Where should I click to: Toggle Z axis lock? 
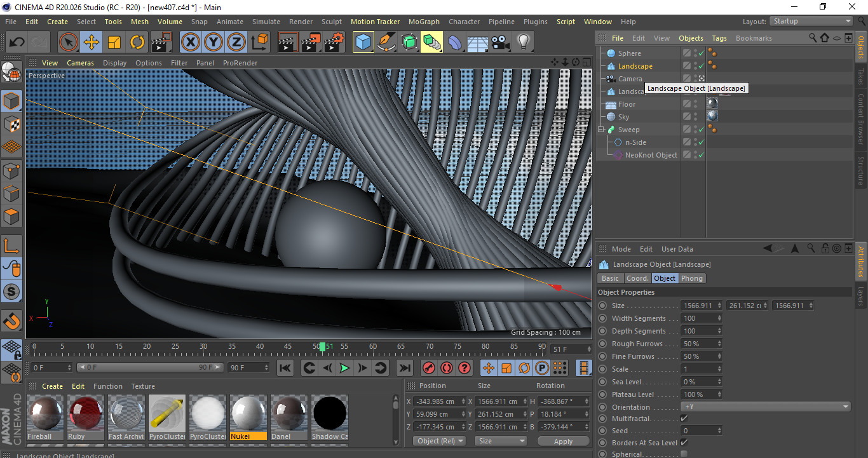(236, 43)
